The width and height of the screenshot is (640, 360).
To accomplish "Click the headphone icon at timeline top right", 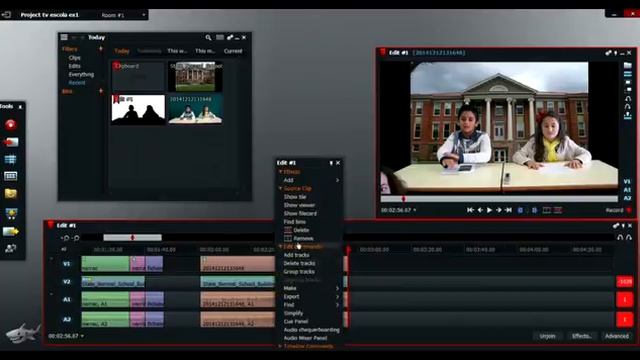I will (x=620, y=238).
